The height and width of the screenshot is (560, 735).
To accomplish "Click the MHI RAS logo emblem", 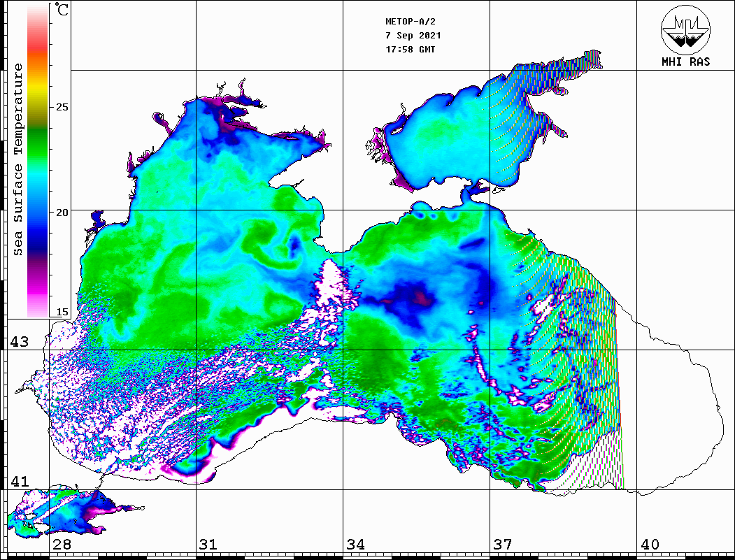I will tap(686, 30).
